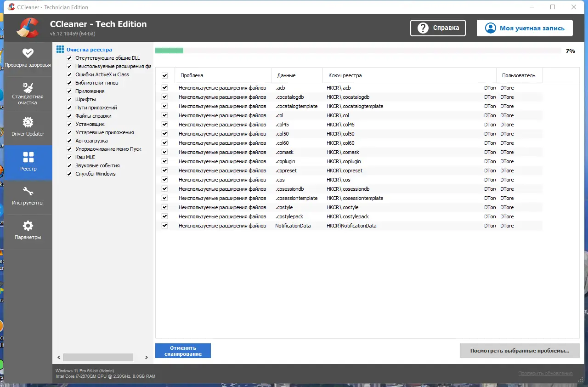
Task: Open the Параметры settings
Action: click(28, 231)
